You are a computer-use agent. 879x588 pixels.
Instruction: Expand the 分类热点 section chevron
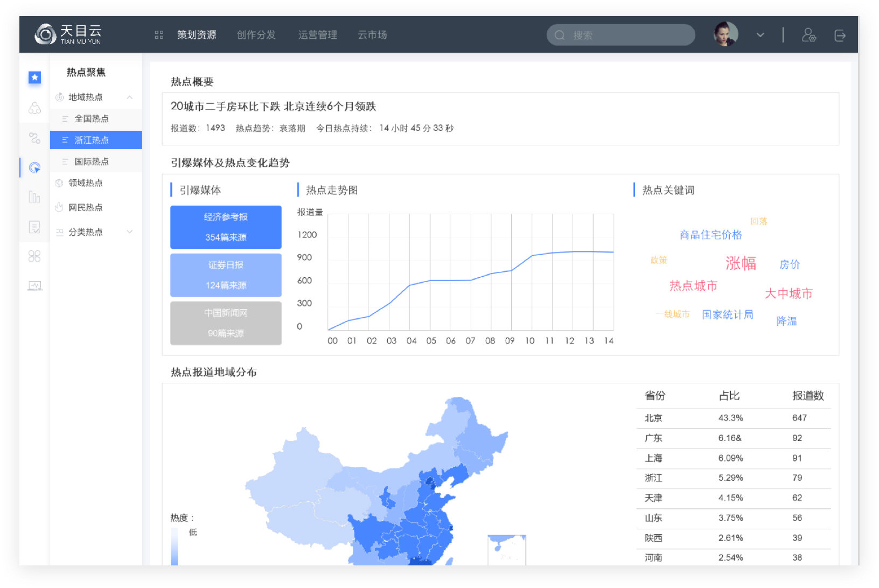pyautogui.click(x=130, y=232)
